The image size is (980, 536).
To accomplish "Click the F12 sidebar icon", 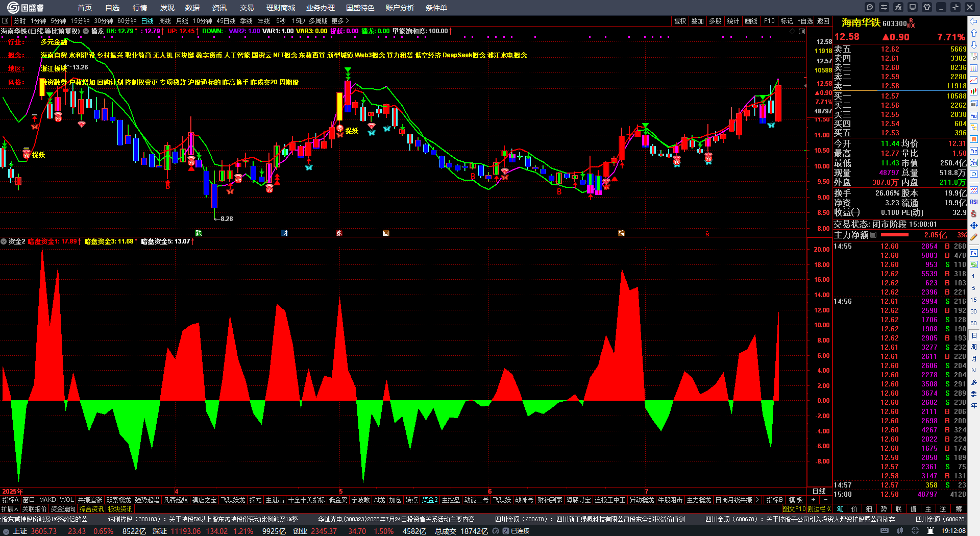I will click(974, 151).
